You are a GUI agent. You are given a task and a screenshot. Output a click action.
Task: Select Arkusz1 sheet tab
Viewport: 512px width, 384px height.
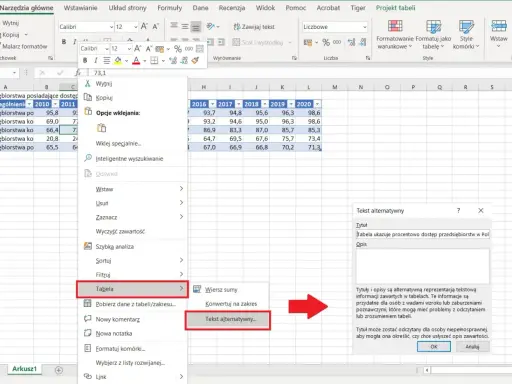tap(24, 369)
